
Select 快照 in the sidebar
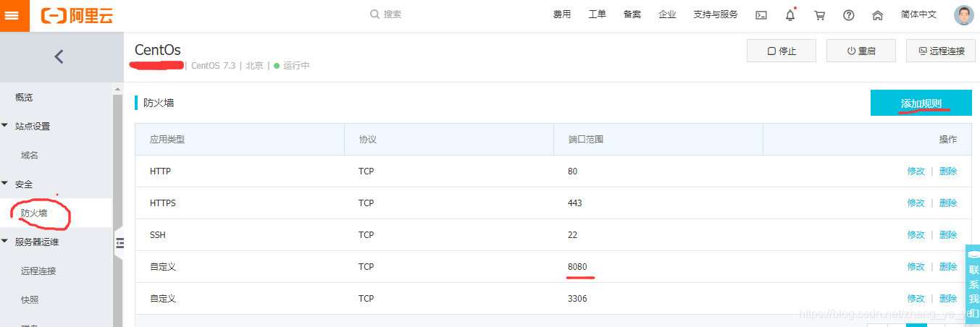click(30, 300)
